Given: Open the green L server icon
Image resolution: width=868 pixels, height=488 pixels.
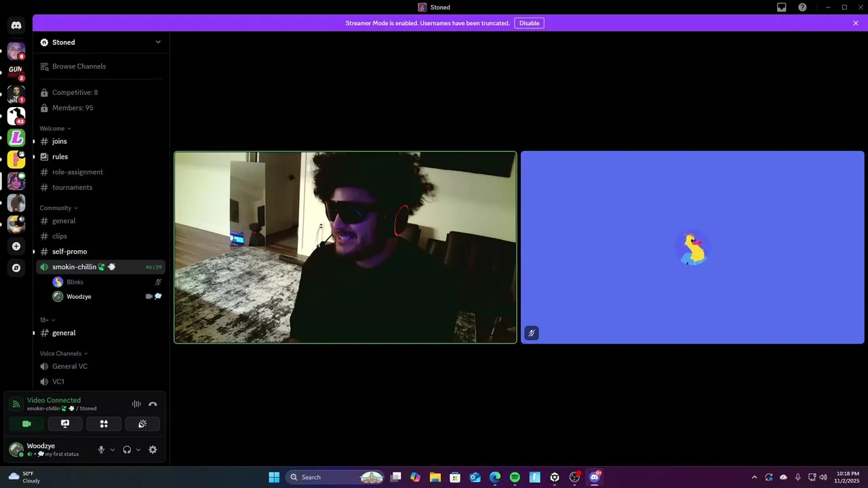Looking at the screenshot, I should pyautogui.click(x=16, y=138).
